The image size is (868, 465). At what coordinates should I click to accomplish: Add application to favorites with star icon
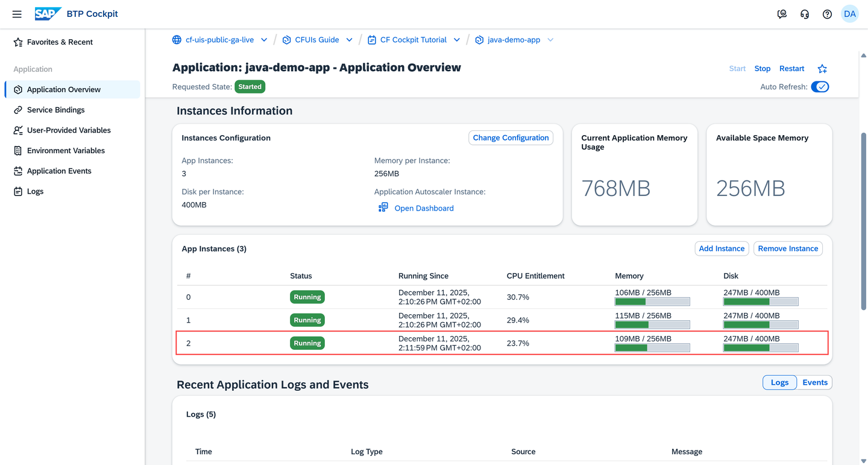click(x=822, y=69)
